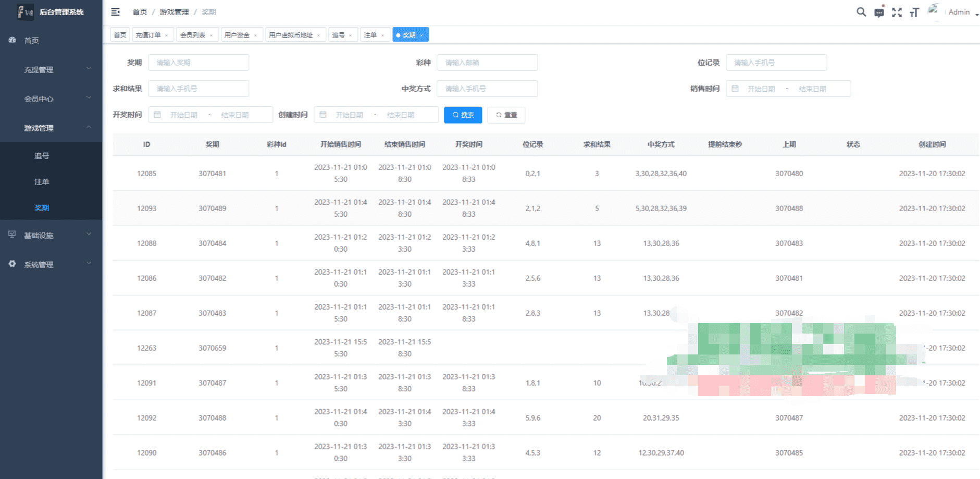Open the Admin user dropdown

pyautogui.click(x=962, y=12)
